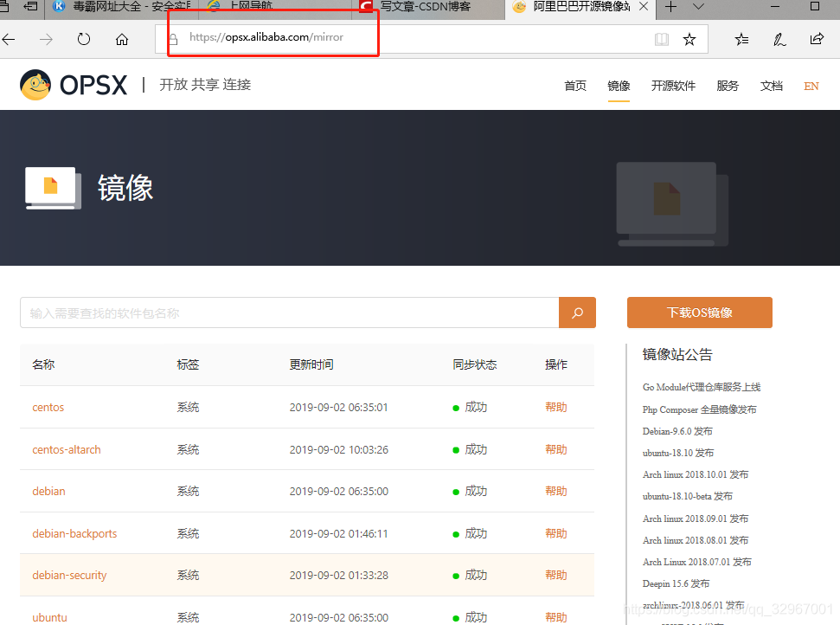840x625 pixels.
Task: Open Go Module代理仓库服务上线 announcement
Action: click(702, 387)
